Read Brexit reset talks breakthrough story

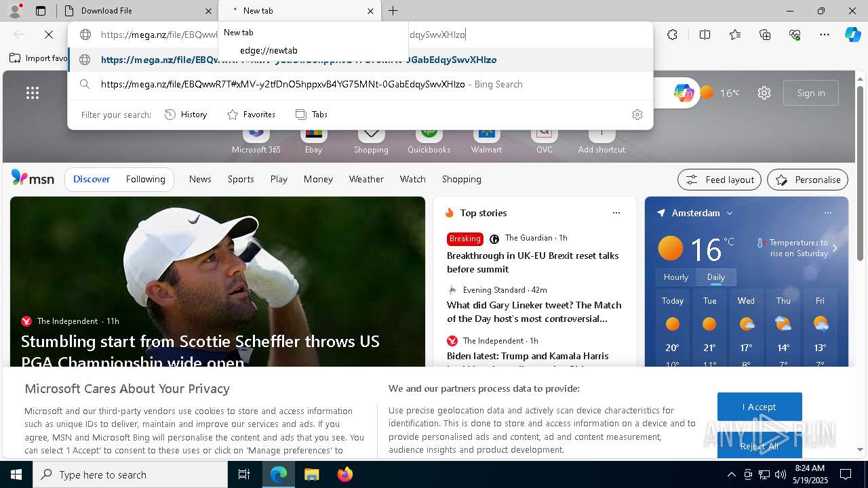[533, 262]
